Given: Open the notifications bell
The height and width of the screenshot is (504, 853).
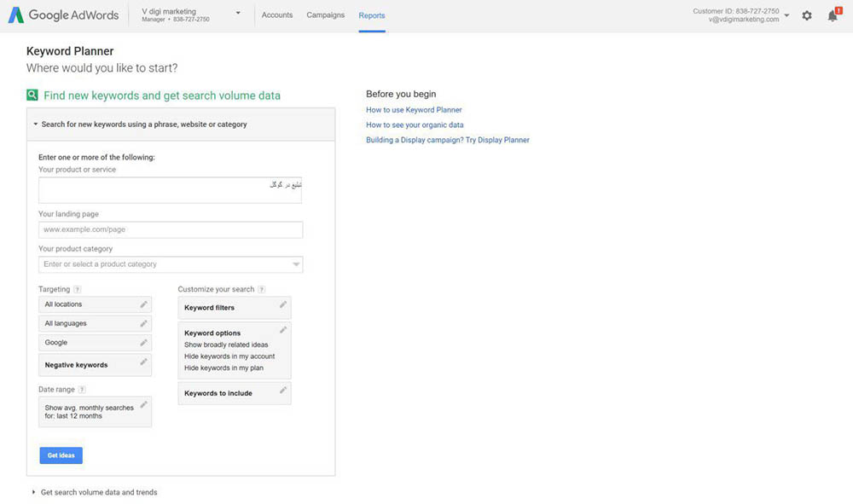Looking at the screenshot, I should pos(832,15).
